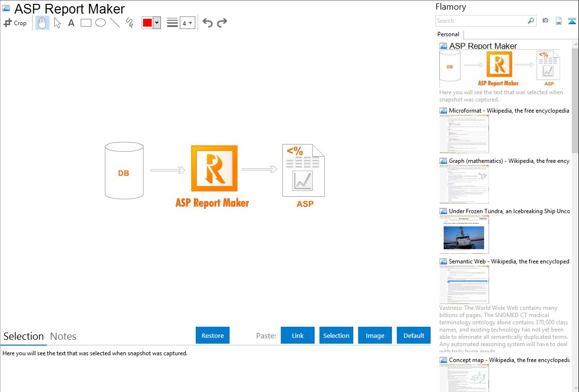Open the Under Frozen Tundra snapshot thumbnail

point(464,234)
